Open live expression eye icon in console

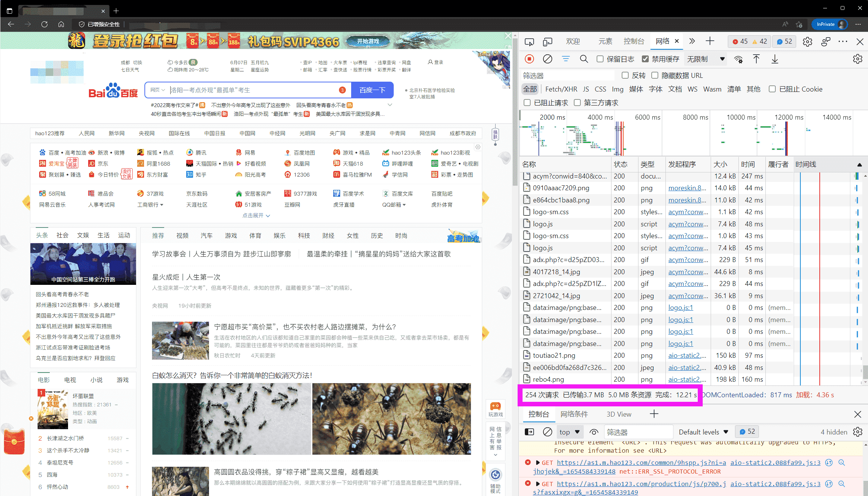594,432
